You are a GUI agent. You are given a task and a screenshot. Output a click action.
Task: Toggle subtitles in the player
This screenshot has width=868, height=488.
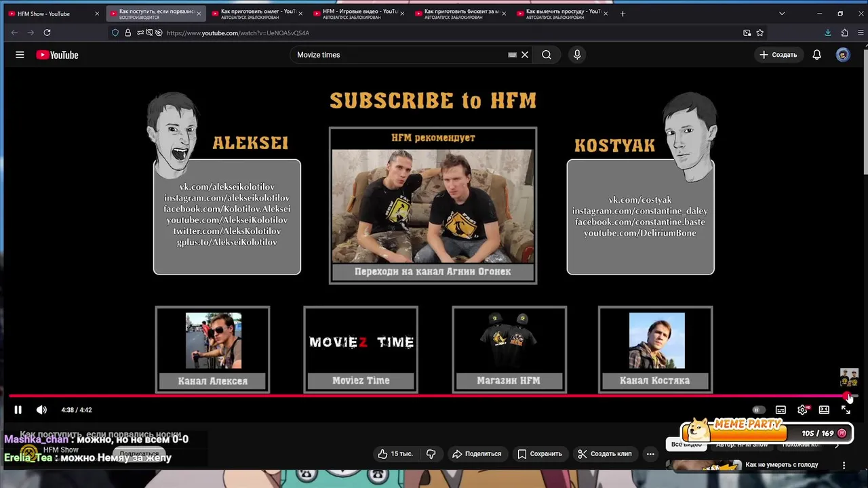[x=781, y=410]
